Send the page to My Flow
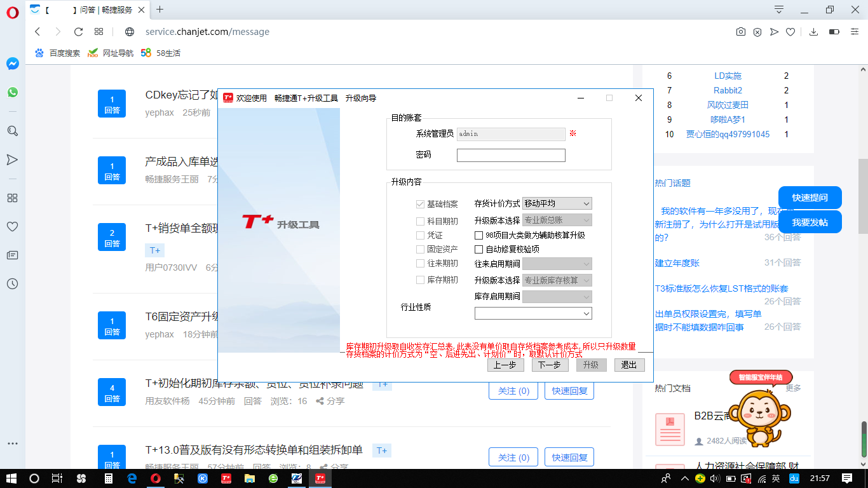Screen dimensions: 868x488 [x=774, y=32]
